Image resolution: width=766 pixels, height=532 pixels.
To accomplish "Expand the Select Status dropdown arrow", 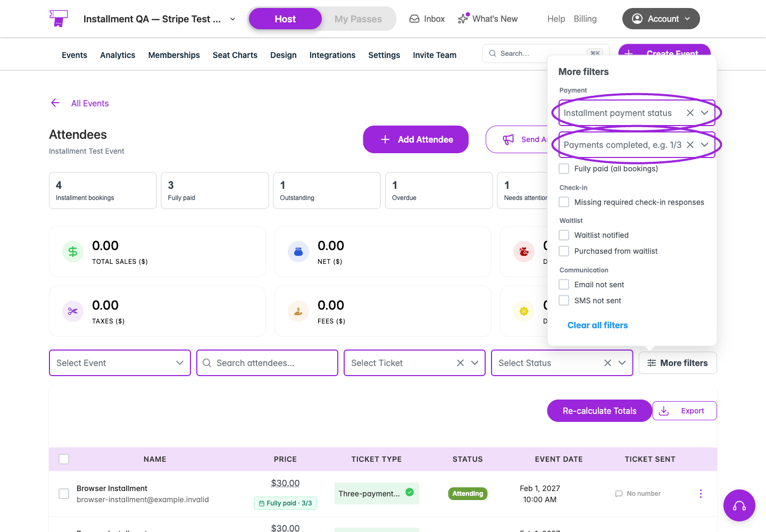I will pos(622,363).
